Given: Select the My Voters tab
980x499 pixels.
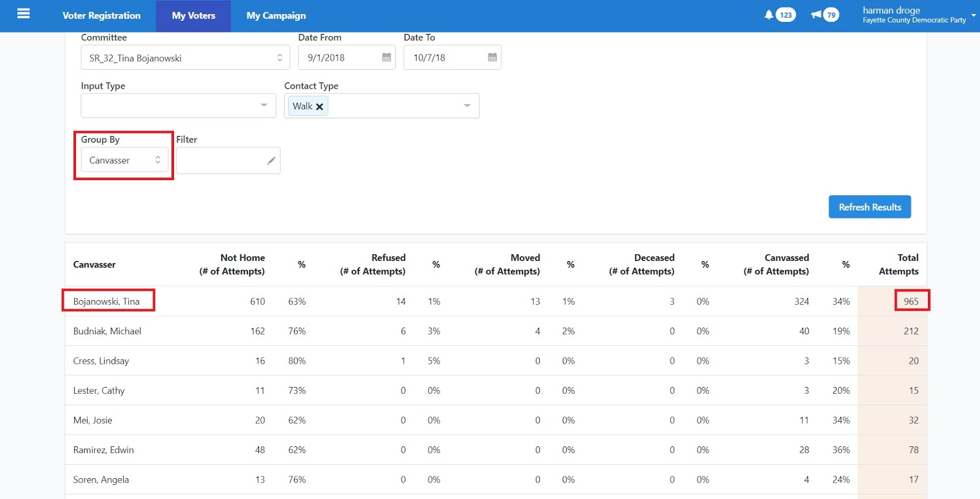Looking at the screenshot, I should pyautogui.click(x=194, y=16).
